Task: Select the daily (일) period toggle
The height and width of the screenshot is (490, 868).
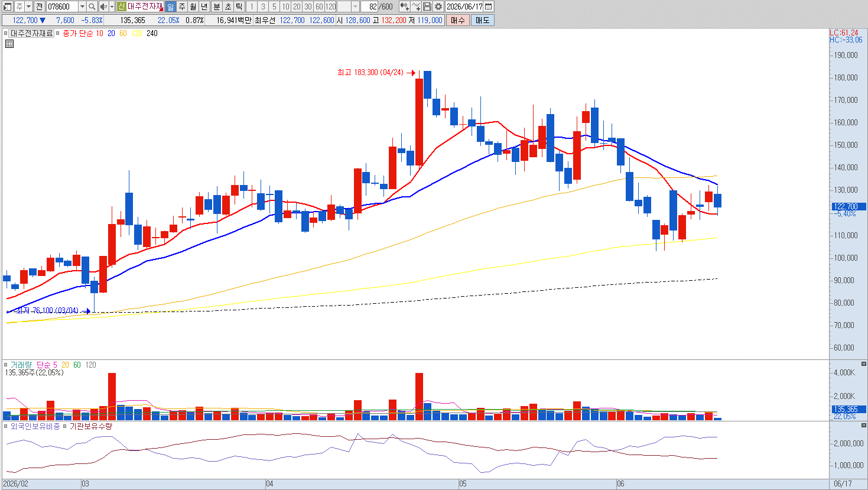Action: 170,7
